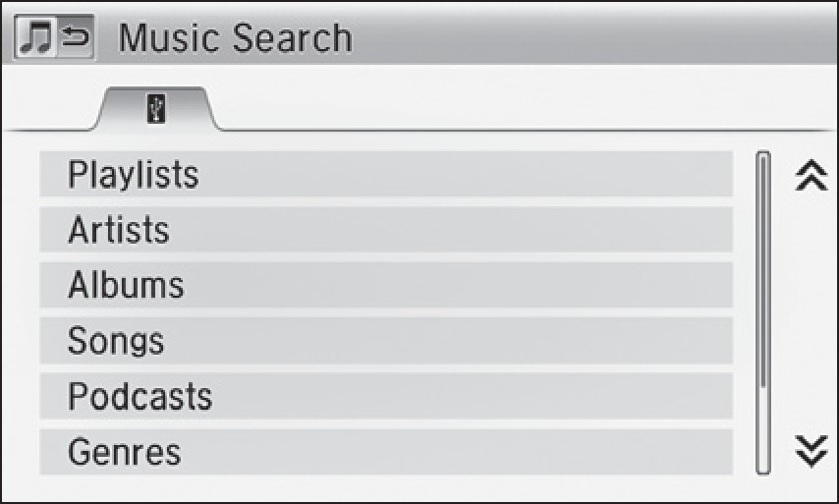Tap the word Playlists
Viewport: 839px width, 504px height.
coord(133,175)
